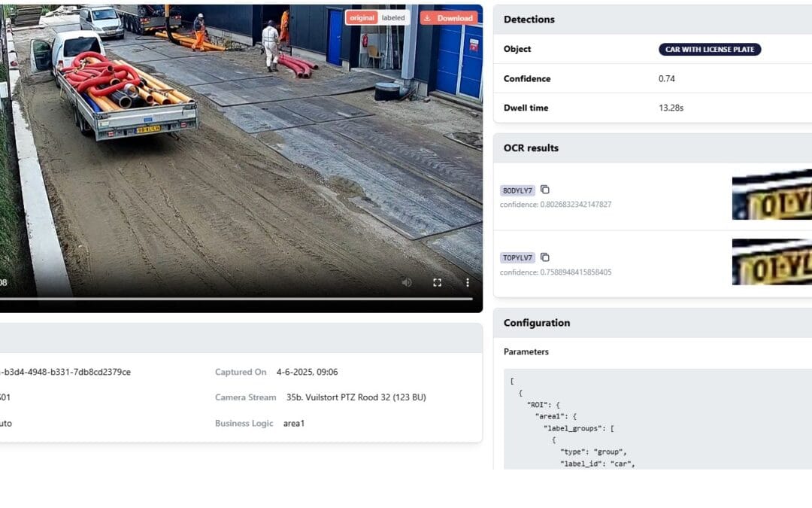Viewport: 812px width, 508px height.
Task: Copy the TOPYLV7 OCR result
Action: (x=545, y=257)
